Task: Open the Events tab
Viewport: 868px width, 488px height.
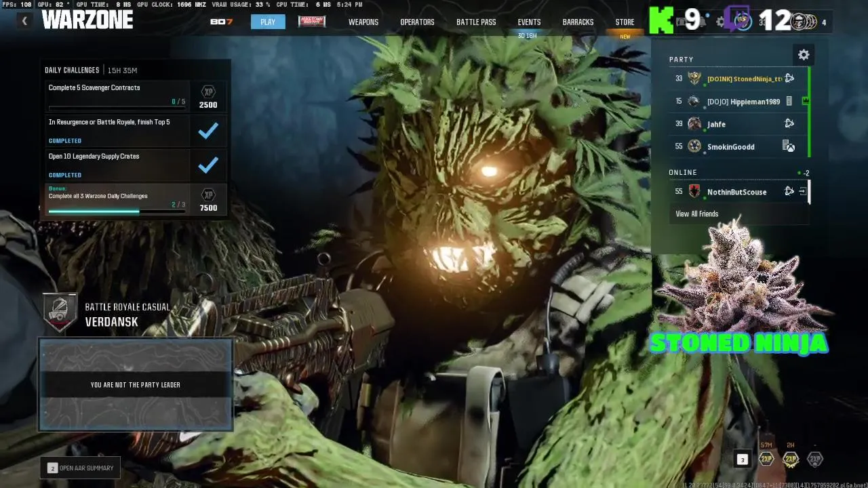Action: click(x=529, y=22)
